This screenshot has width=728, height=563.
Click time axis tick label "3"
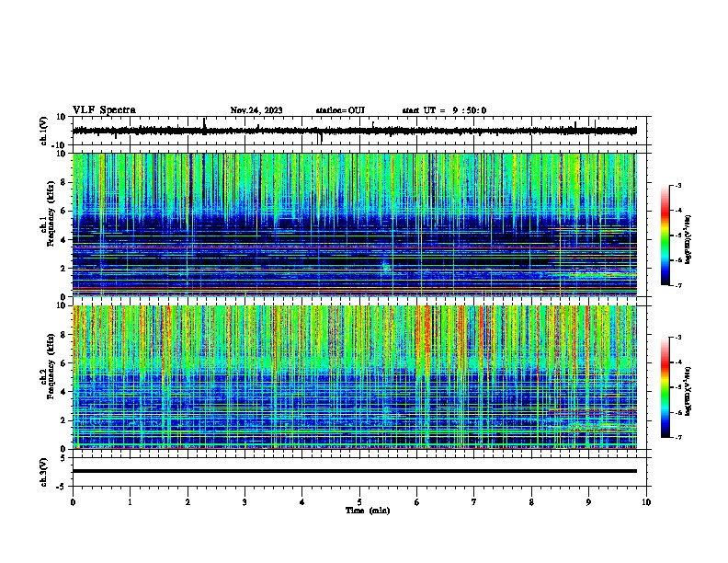click(x=245, y=502)
